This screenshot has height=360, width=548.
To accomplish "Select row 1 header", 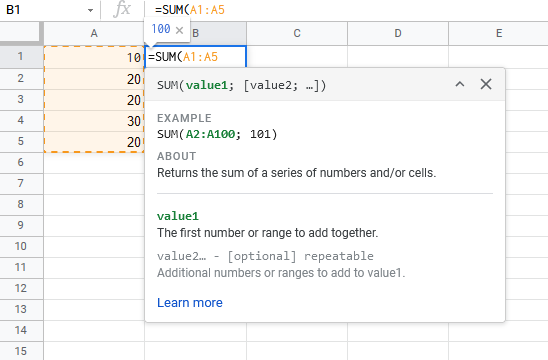I will pos(21,57).
